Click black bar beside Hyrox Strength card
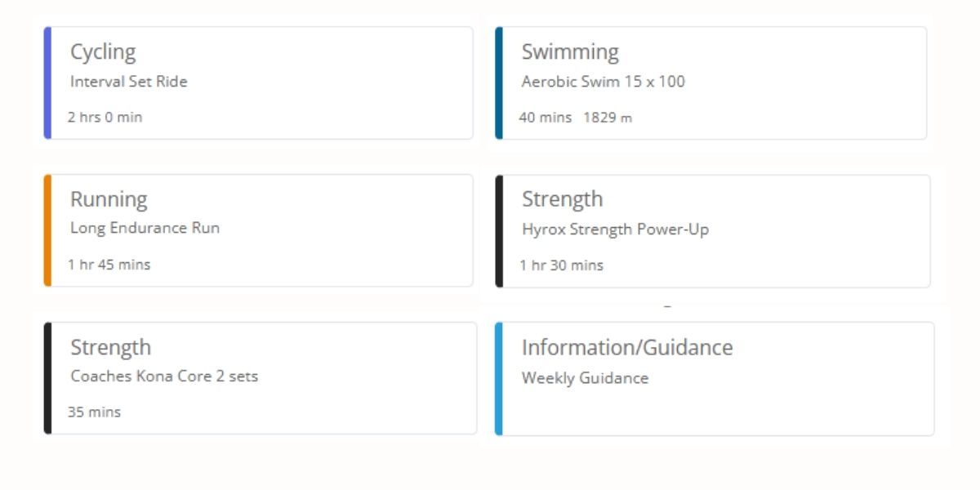980x490 pixels. [x=499, y=231]
